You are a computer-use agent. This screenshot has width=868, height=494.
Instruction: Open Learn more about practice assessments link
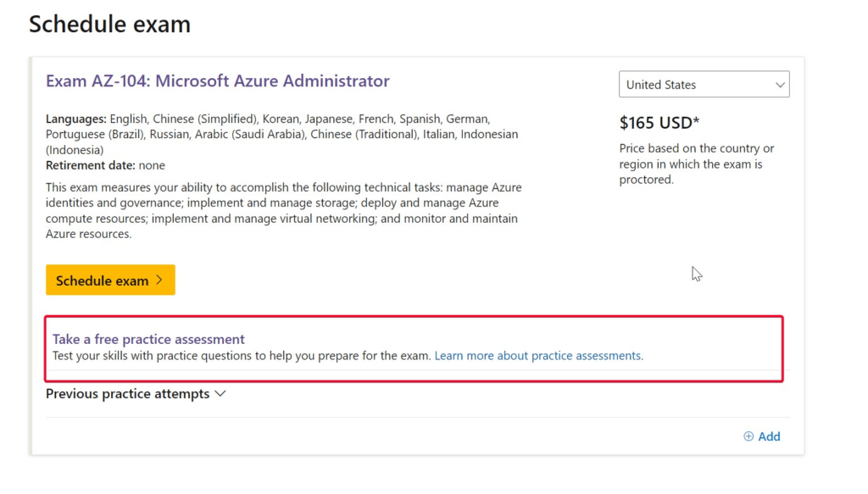(x=538, y=356)
